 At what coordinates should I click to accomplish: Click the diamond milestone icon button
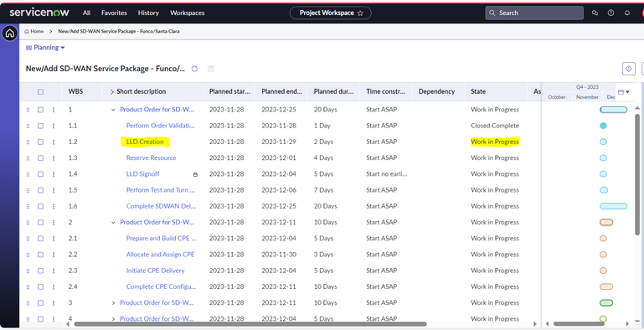(x=629, y=69)
